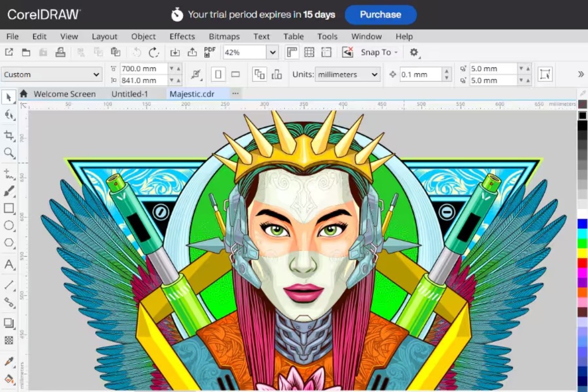
Task: Select the Pick tool
Action: tap(8, 97)
